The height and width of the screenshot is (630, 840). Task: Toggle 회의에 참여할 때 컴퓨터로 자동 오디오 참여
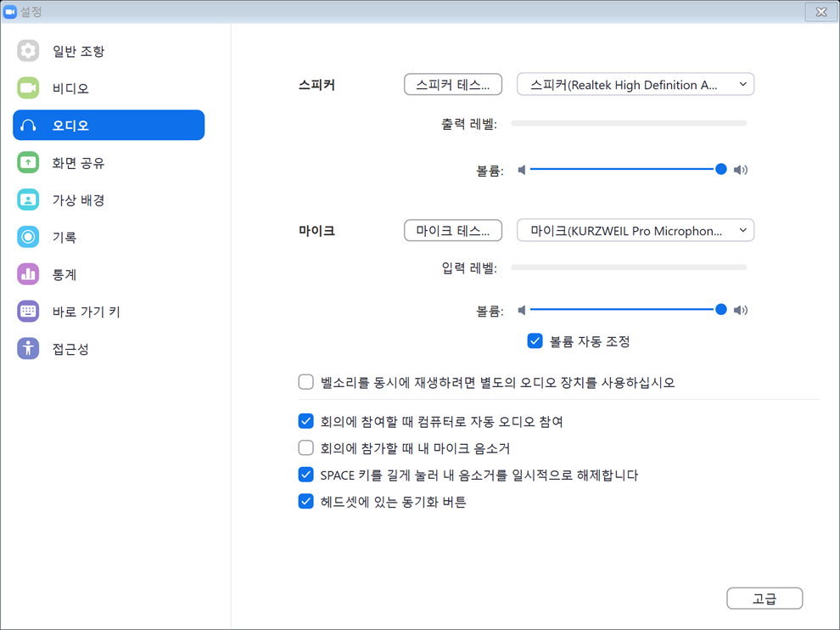tap(306, 421)
